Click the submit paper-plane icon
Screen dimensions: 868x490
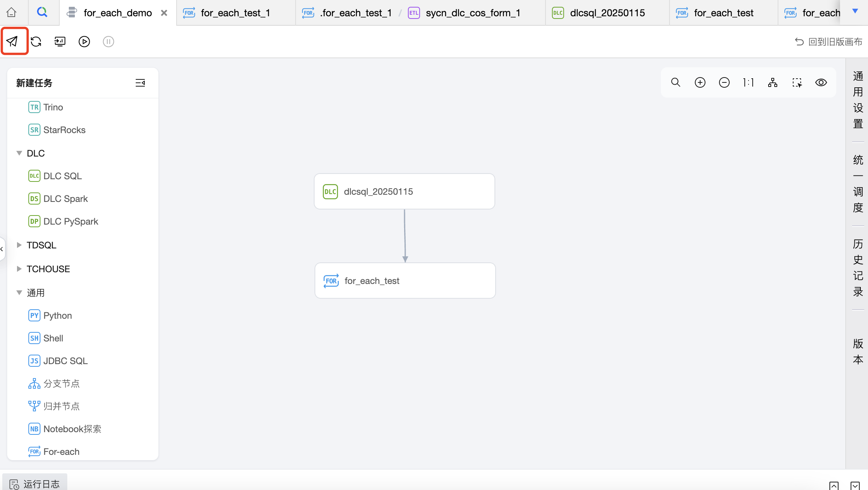[x=12, y=41]
